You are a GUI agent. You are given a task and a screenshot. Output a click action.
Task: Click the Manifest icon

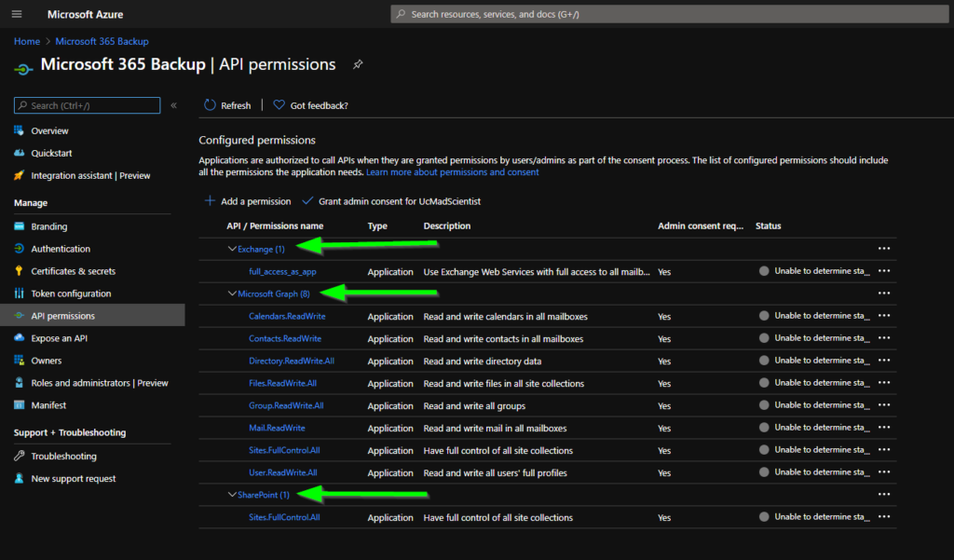pos(19,404)
